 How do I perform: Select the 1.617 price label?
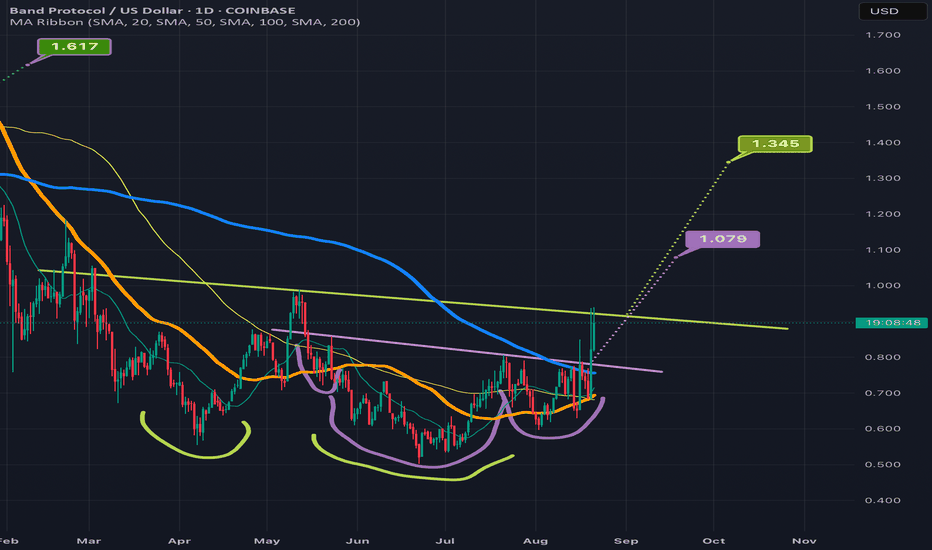click(74, 46)
